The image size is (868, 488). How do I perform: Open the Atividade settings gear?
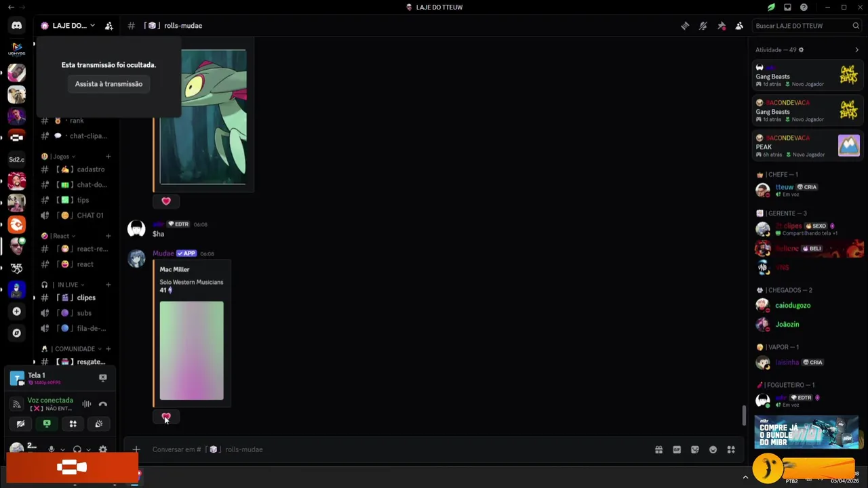point(801,50)
